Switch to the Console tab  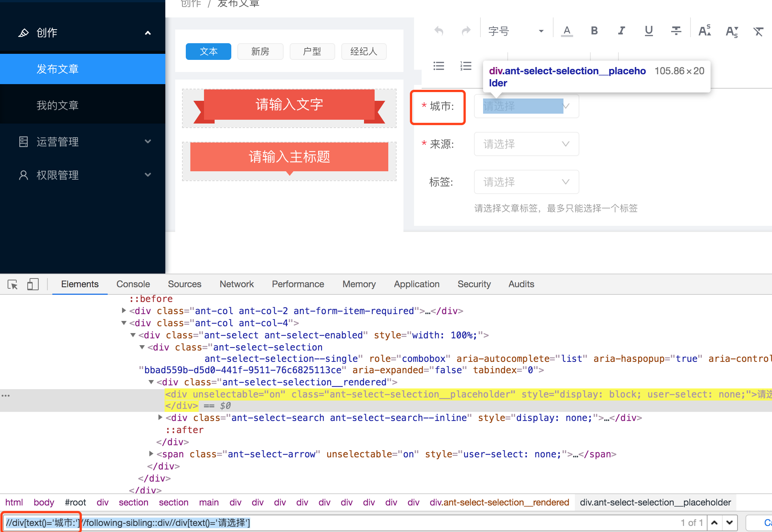click(133, 284)
